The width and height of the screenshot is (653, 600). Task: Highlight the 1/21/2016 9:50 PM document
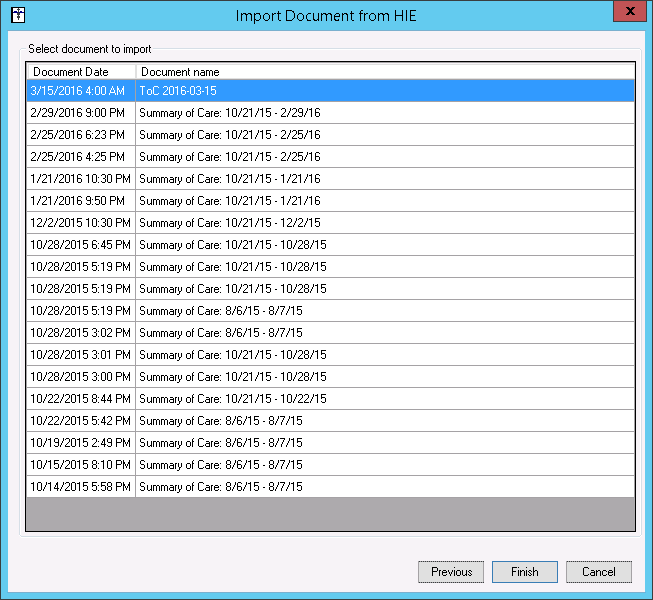pyautogui.click(x=330, y=201)
